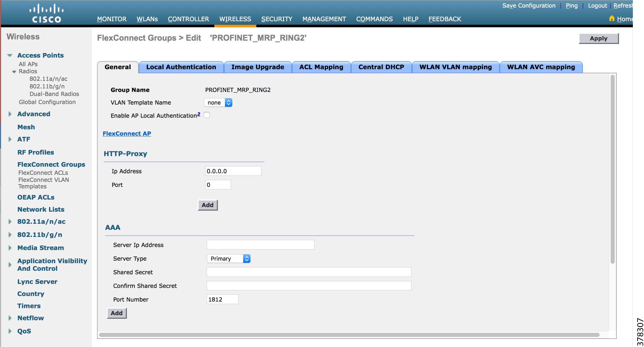This screenshot has height=347, width=644.
Task: Switch to the Image Upgrade tab
Action: pos(258,67)
